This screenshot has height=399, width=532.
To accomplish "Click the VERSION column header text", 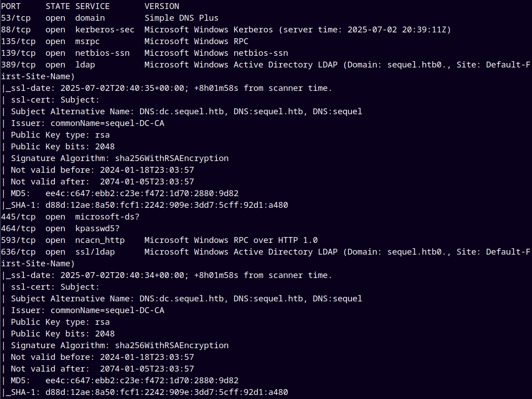I will point(162,6).
